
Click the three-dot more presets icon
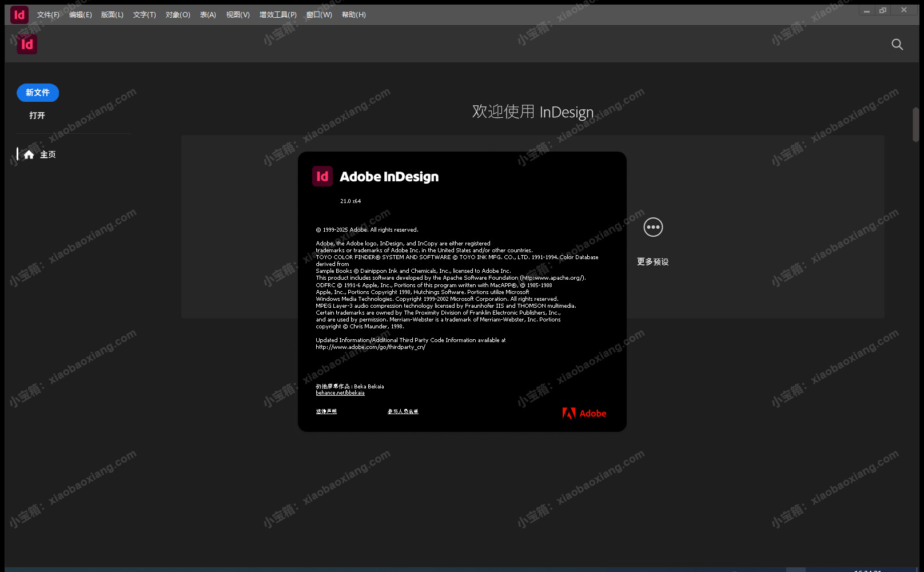click(653, 227)
